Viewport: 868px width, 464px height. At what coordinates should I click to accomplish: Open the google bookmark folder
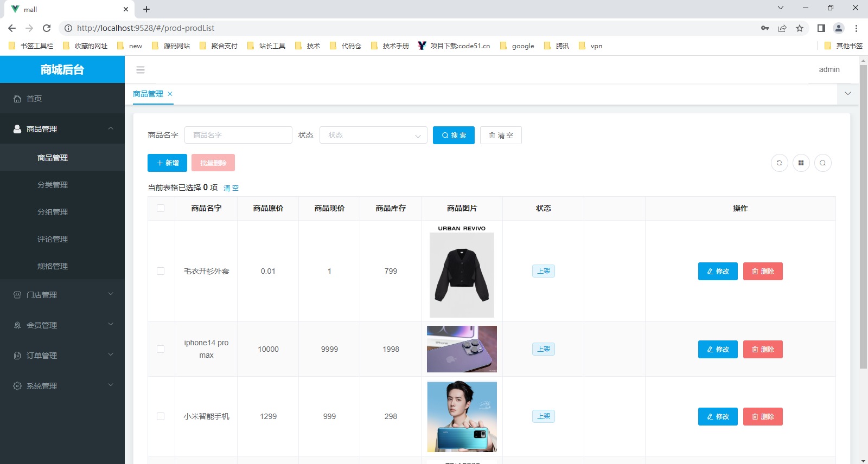pyautogui.click(x=517, y=46)
